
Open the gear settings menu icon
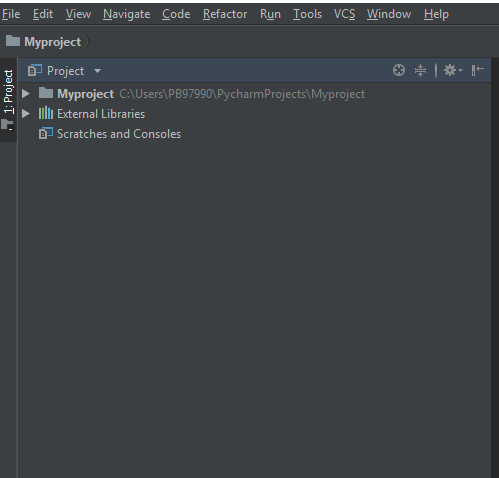point(453,70)
